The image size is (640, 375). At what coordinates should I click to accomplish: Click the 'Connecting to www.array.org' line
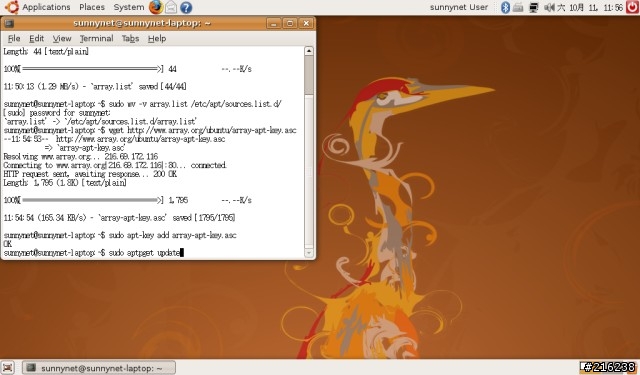coord(115,165)
